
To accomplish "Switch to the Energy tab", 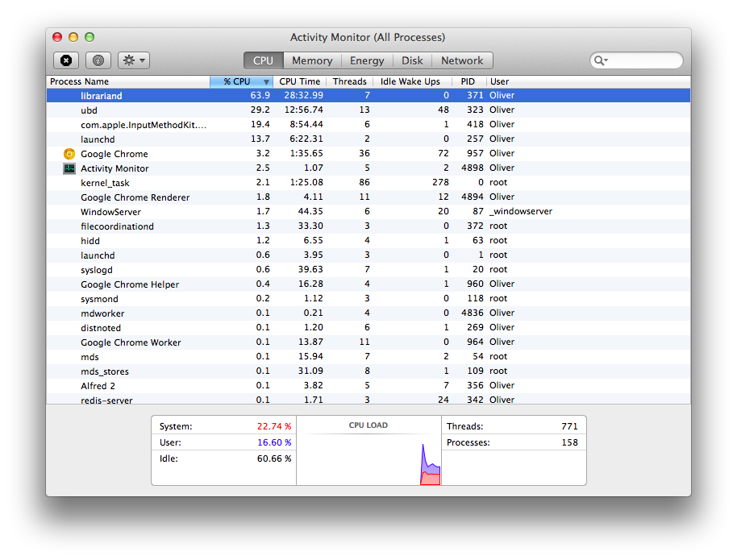I will click(367, 60).
